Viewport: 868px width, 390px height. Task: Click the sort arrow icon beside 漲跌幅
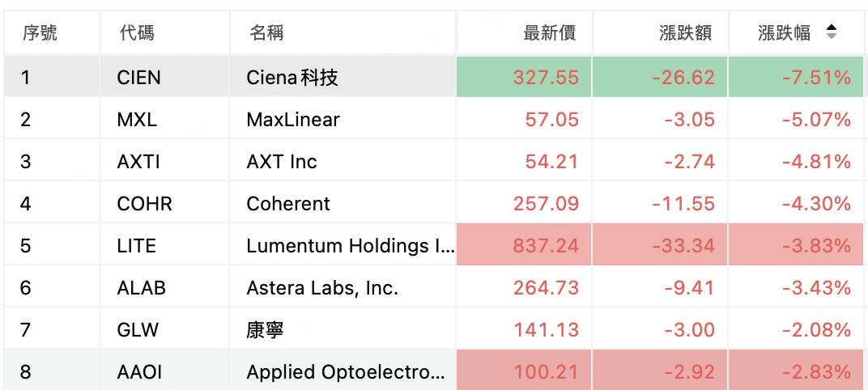click(x=831, y=32)
